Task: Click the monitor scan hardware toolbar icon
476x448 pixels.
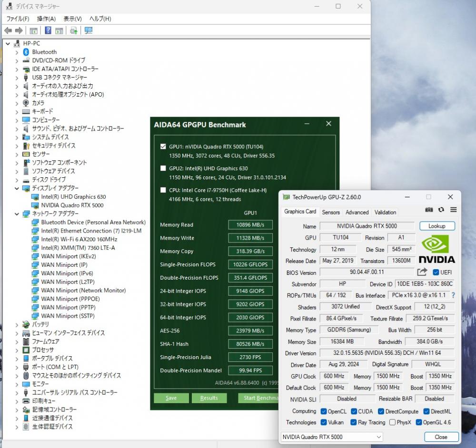Action: pyautogui.click(x=89, y=30)
